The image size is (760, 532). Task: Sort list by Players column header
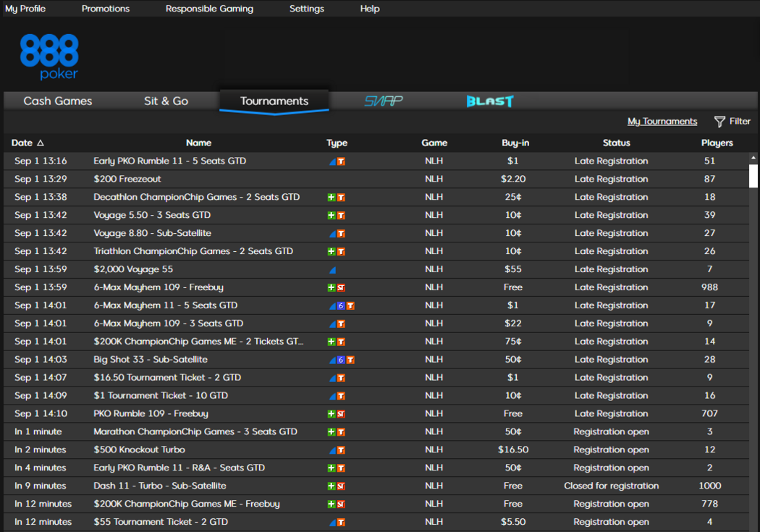[x=717, y=143]
